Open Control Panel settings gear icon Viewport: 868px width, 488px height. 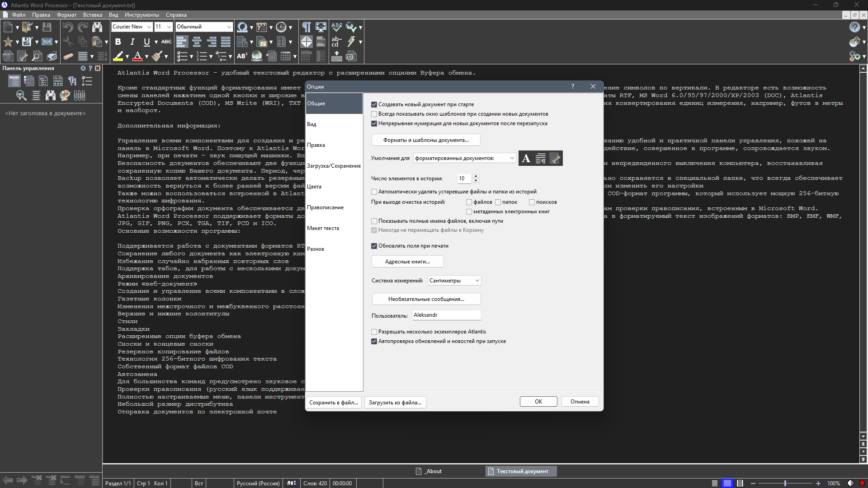pos(83,68)
